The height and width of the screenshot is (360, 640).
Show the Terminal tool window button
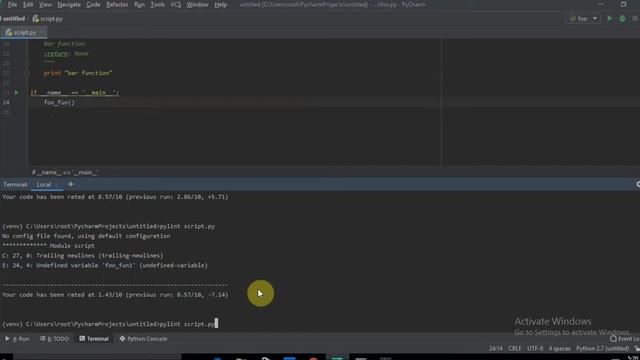[x=94, y=339]
